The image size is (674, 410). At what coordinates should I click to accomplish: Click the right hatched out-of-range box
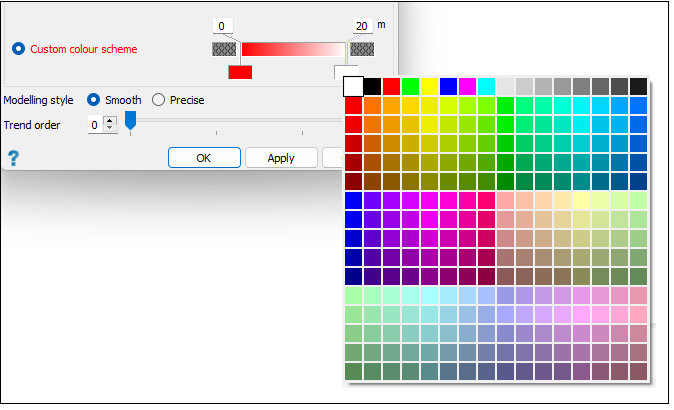[362, 49]
